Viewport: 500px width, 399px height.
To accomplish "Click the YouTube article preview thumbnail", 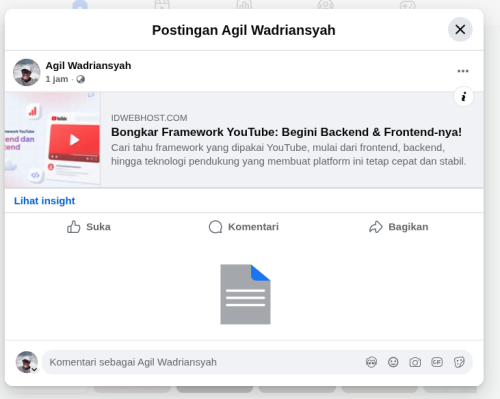I will (53, 139).
